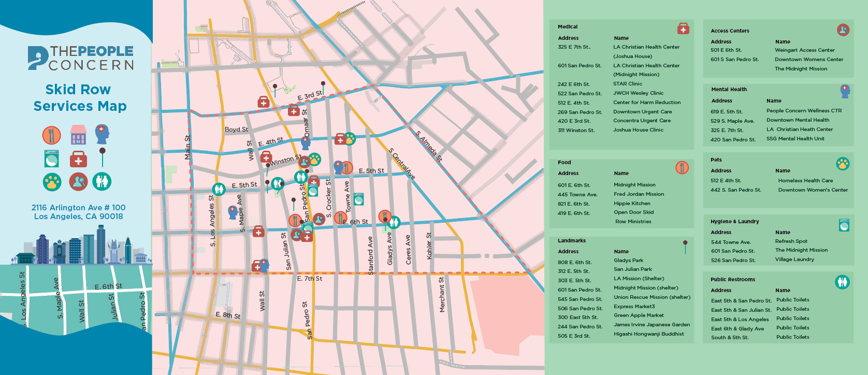The width and height of the screenshot is (868, 375).
Task: Select the "Fred Jordan Mission" entry
Action: coord(639,194)
